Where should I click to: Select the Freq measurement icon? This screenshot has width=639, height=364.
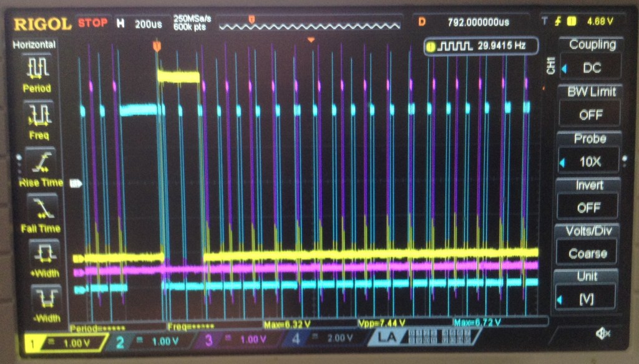point(36,118)
